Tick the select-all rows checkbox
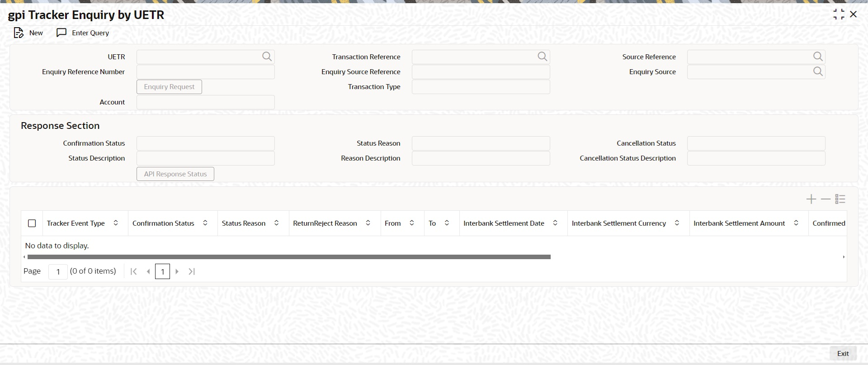 pos(32,223)
